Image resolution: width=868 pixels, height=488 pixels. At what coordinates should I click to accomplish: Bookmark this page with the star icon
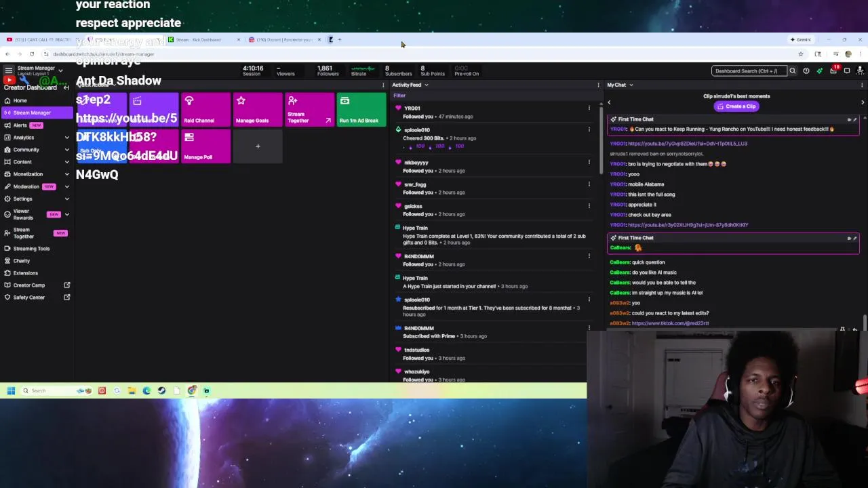click(800, 54)
